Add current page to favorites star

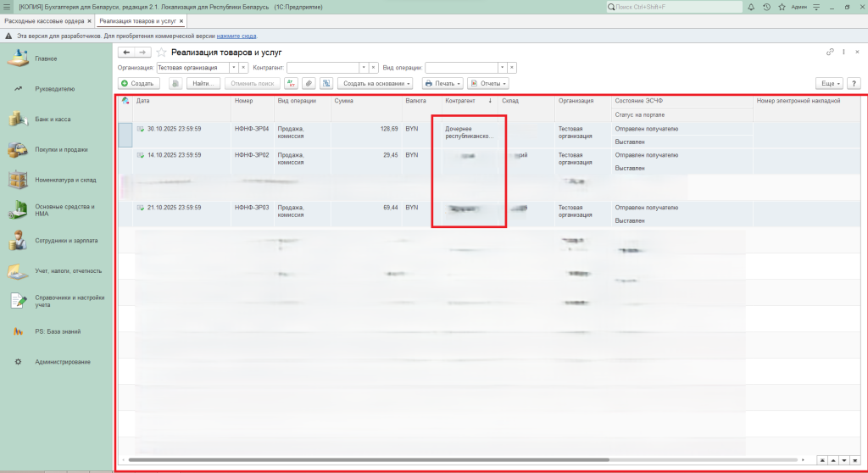tap(161, 53)
